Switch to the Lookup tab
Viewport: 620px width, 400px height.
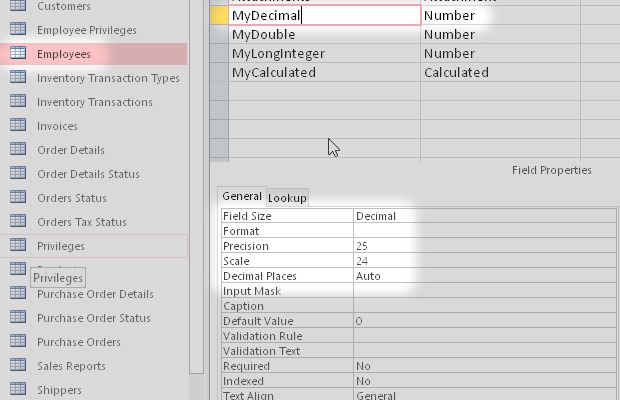pyautogui.click(x=287, y=198)
